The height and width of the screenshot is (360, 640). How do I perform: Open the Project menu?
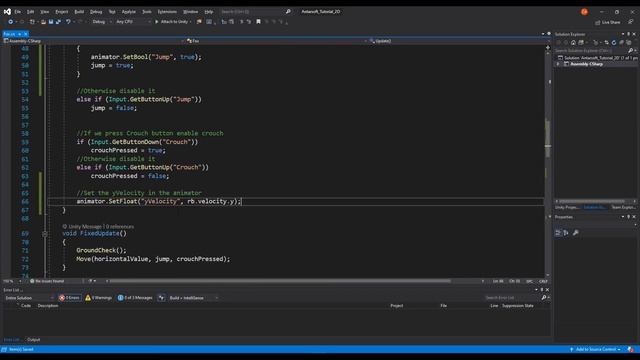pyautogui.click(x=62, y=12)
